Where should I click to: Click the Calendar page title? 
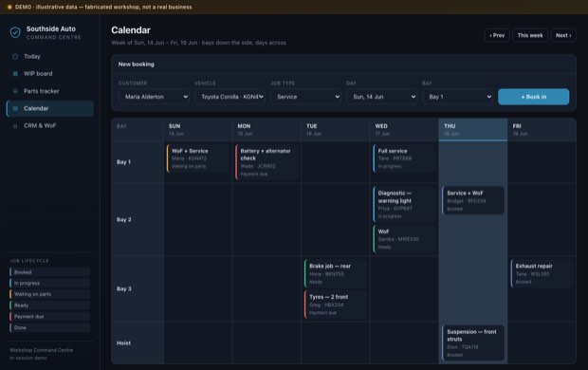(131, 30)
